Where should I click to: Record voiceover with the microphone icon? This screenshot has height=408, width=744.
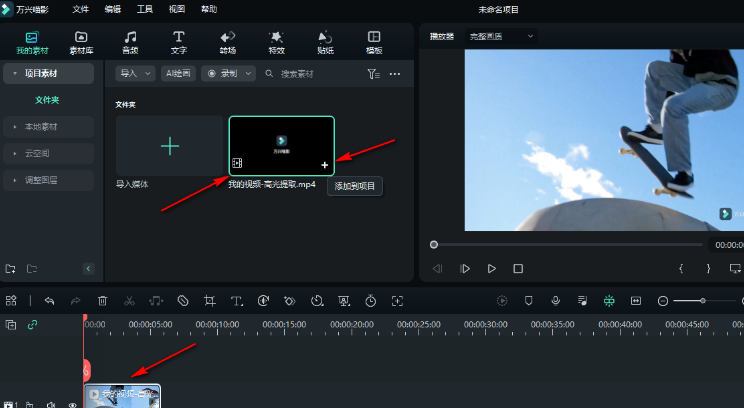[556, 301]
